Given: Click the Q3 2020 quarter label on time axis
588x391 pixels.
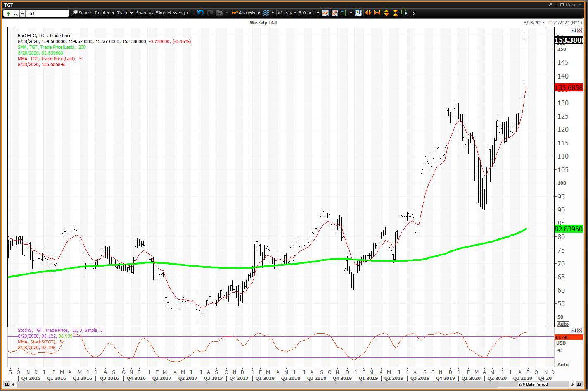Looking at the screenshot, I should pyautogui.click(x=522, y=378).
